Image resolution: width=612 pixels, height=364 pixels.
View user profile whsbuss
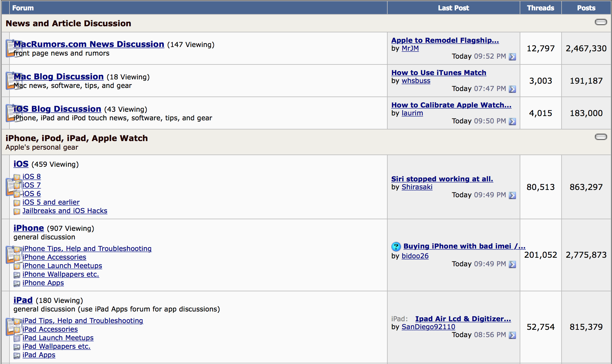point(416,81)
